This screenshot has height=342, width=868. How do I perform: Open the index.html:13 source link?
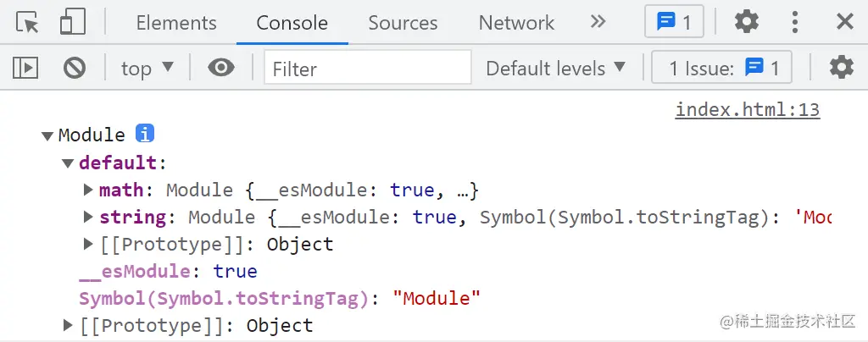point(747,109)
